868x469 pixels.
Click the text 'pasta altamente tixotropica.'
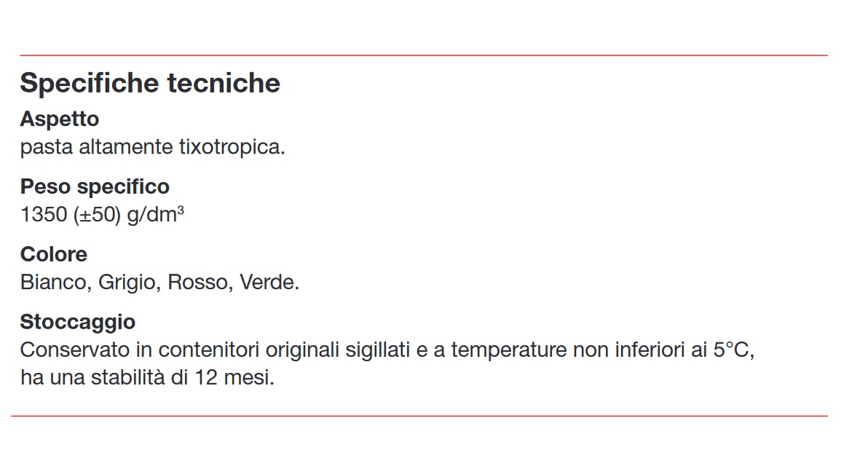click(152, 147)
